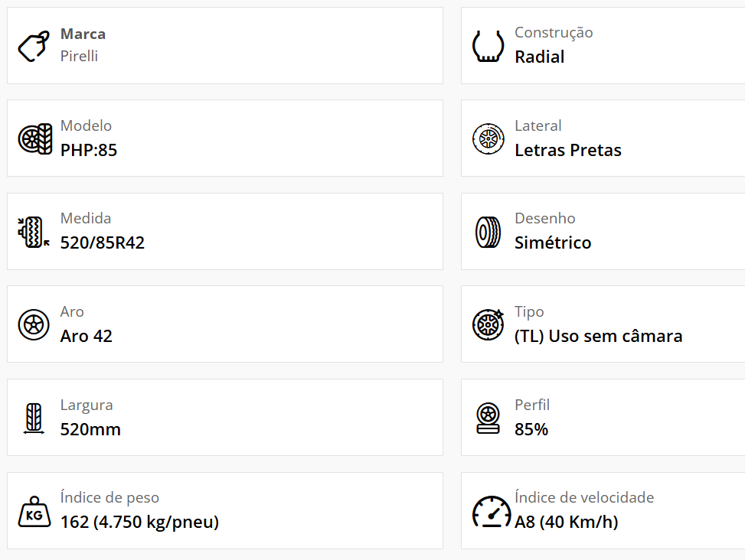Click the Pirelli brand text
Viewport: 745px width, 560px height.
pyautogui.click(x=79, y=56)
